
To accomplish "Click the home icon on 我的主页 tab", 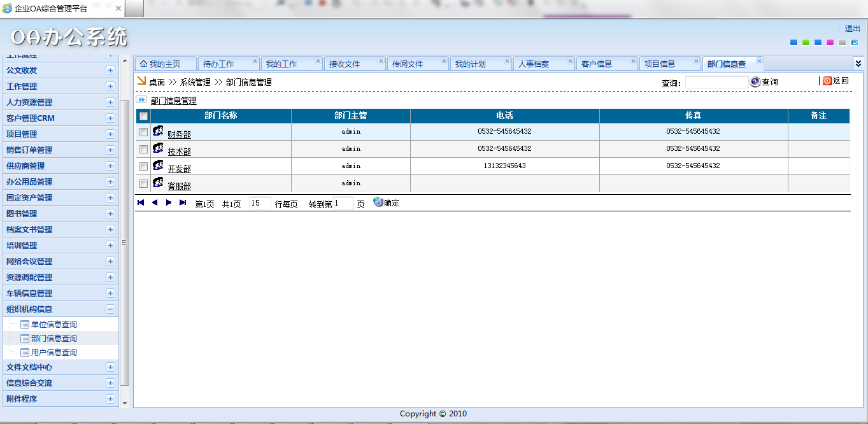I will (x=143, y=64).
